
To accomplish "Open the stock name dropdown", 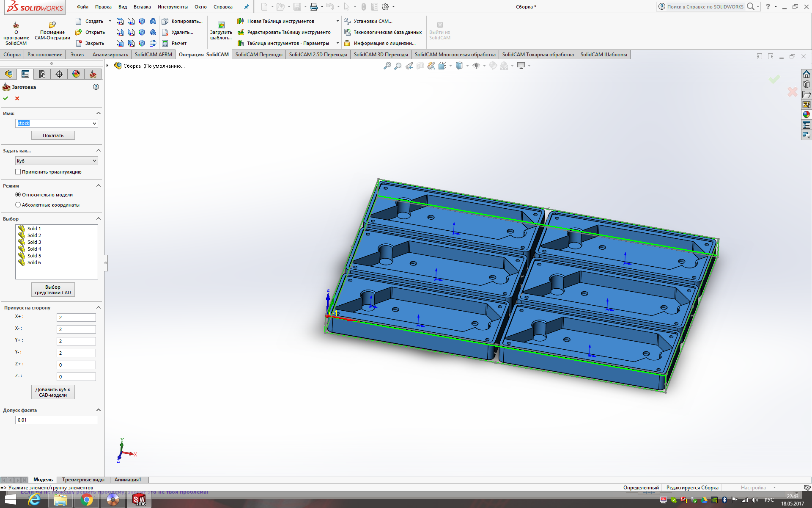I will [x=94, y=123].
